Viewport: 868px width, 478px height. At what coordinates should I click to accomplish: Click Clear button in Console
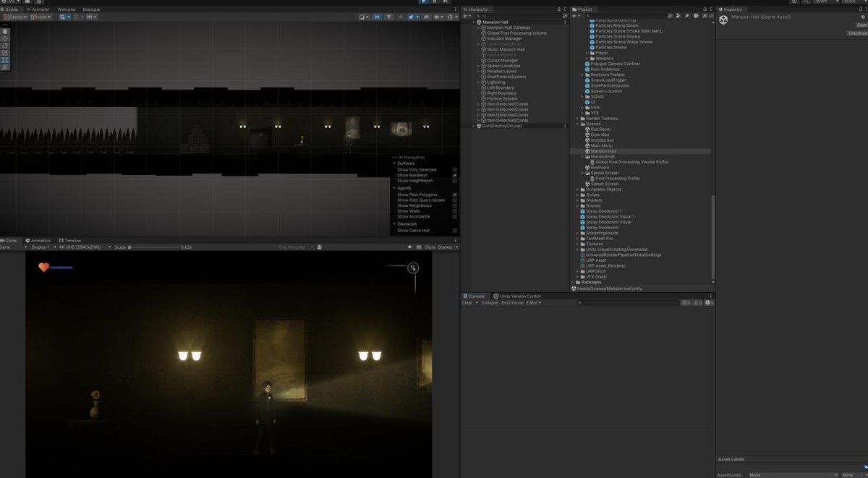point(467,303)
